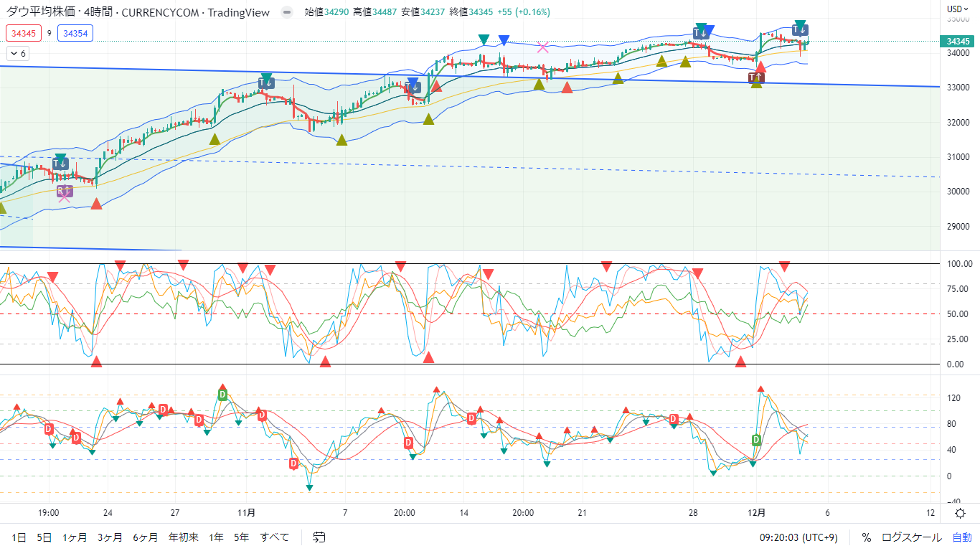Open the USD currency dropdown

pyautogui.click(x=958, y=9)
